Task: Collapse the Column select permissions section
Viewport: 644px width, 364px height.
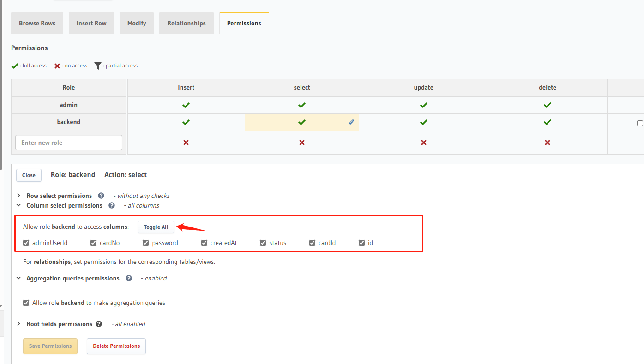Action: [18, 205]
